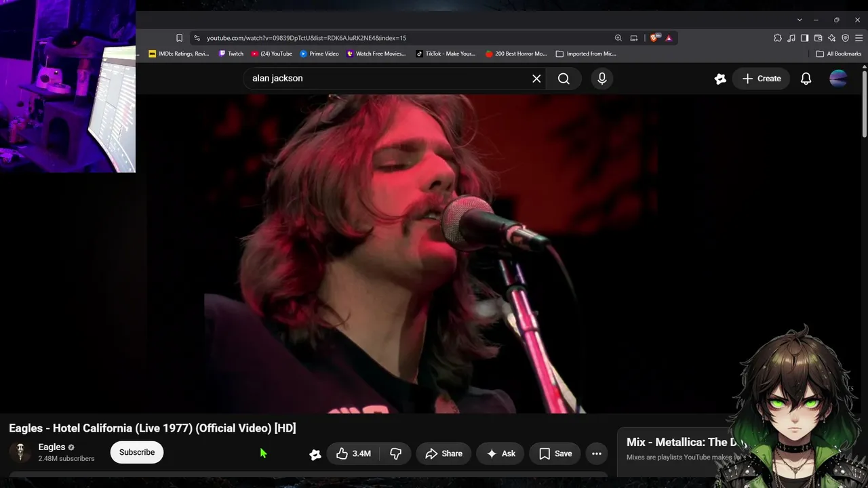This screenshot has height=488, width=868.
Task: Click the flower extension icon beside Create
Action: tap(720, 79)
